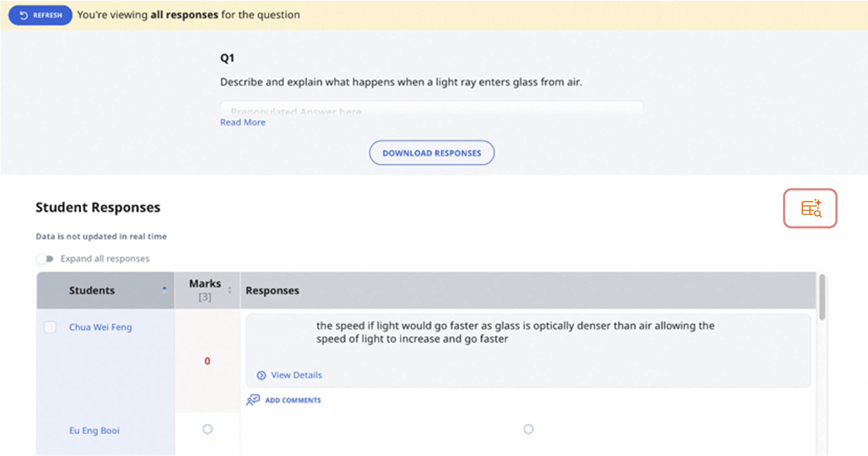Toggle Expand all responses switch
Screen dimensions: 868x456
(x=45, y=259)
